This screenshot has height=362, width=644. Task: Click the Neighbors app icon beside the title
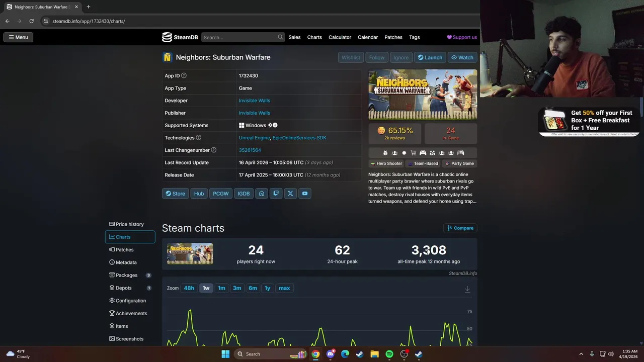coord(167,57)
